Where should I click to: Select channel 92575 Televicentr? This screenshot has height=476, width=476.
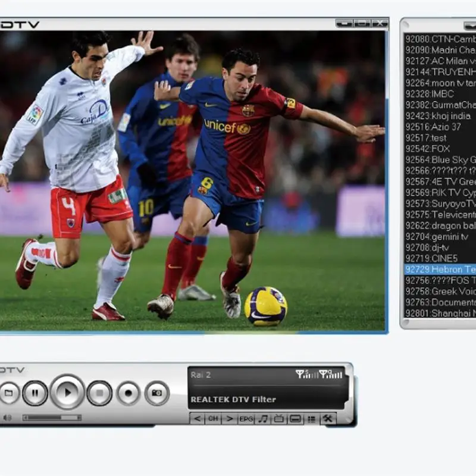[x=440, y=215]
